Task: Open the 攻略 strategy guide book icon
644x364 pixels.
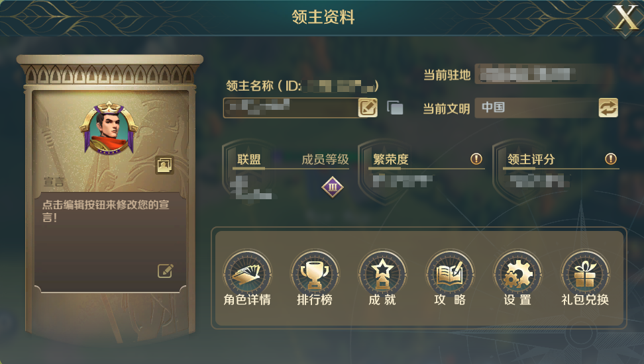Action: 450,274
